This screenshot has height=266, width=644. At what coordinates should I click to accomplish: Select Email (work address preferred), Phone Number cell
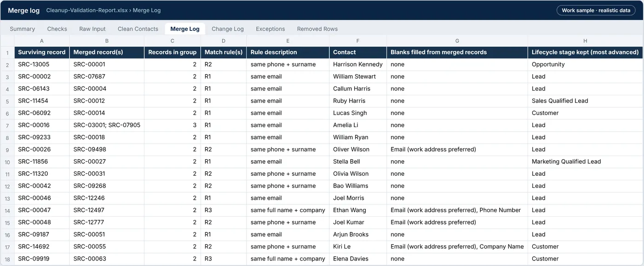pos(457,210)
